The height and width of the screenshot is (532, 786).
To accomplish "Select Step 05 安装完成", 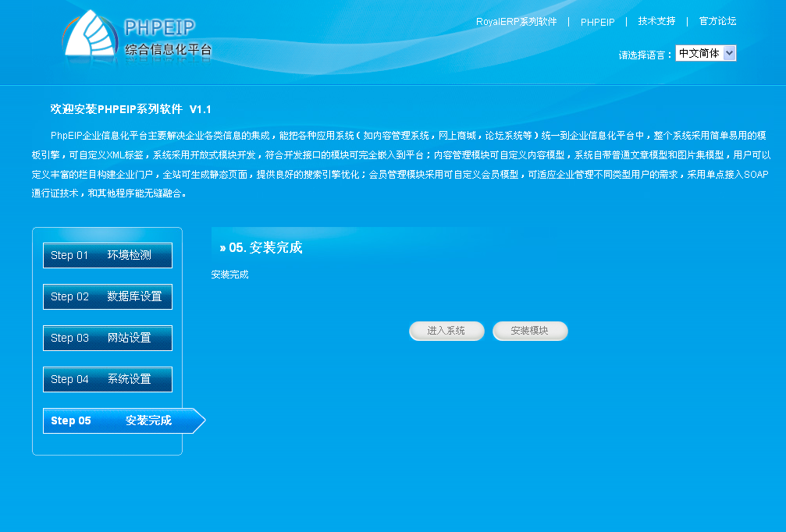I will 124,420.
